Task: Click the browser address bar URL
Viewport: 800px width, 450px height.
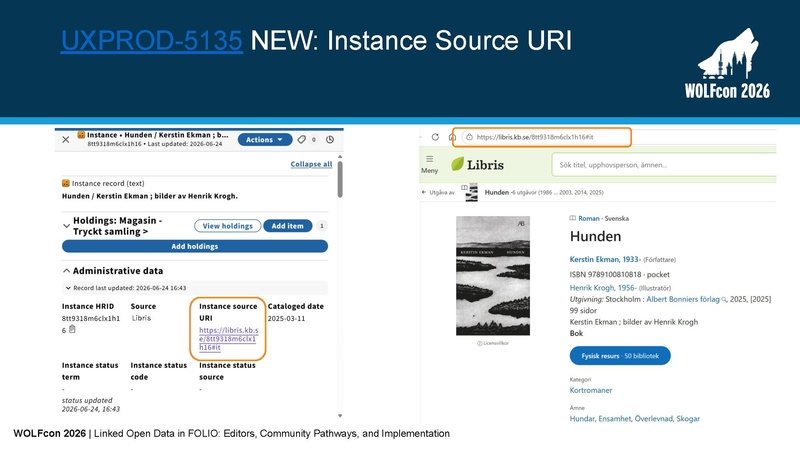Action: (535, 137)
